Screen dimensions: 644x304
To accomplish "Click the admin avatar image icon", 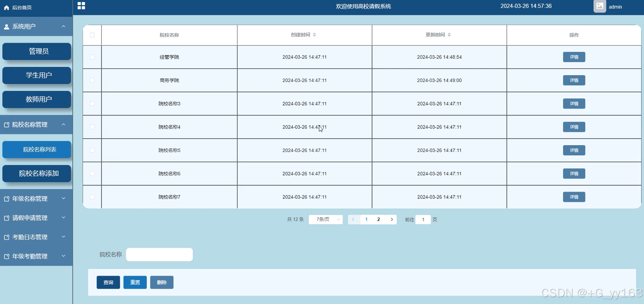I will 600,6.
